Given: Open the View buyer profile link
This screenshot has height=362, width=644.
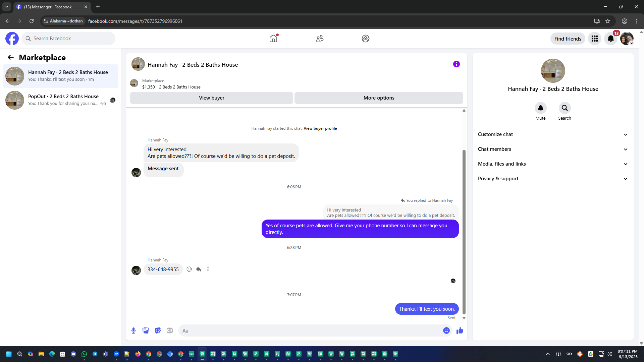Looking at the screenshot, I should coord(320,128).
